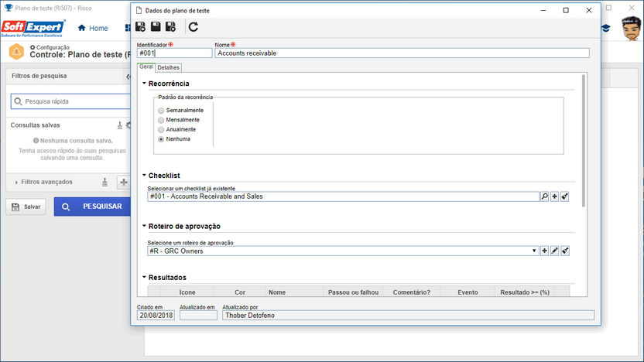644x362 pixels.
Task: Click the Criado em date field
Action: (156, 316)
